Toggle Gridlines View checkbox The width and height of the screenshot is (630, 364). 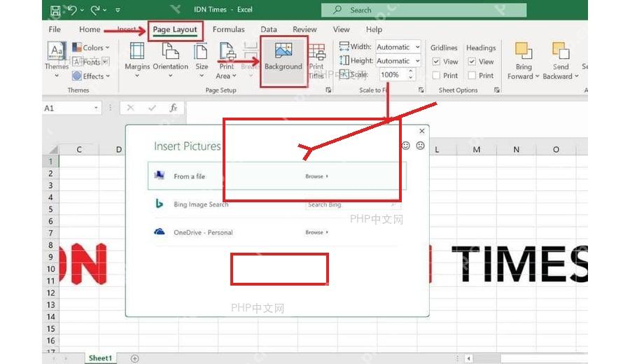436,62
